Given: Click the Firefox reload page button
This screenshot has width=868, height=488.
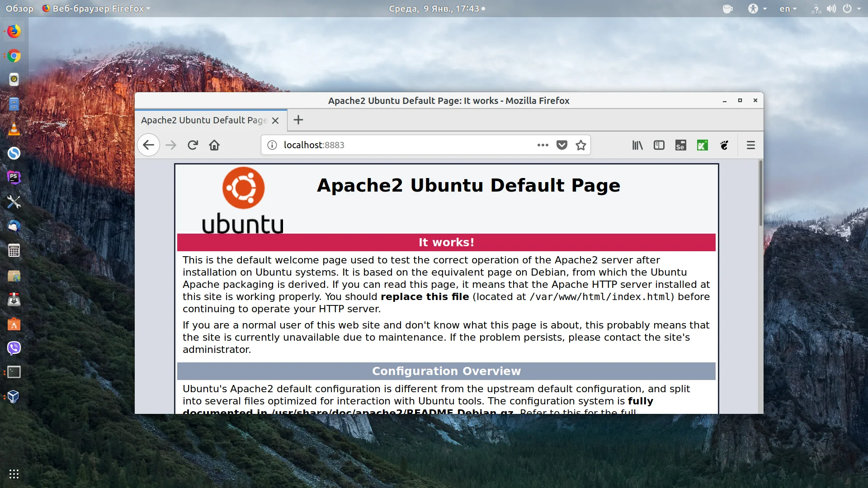Looking at the screenshot, I should click(x=193, y=145).
